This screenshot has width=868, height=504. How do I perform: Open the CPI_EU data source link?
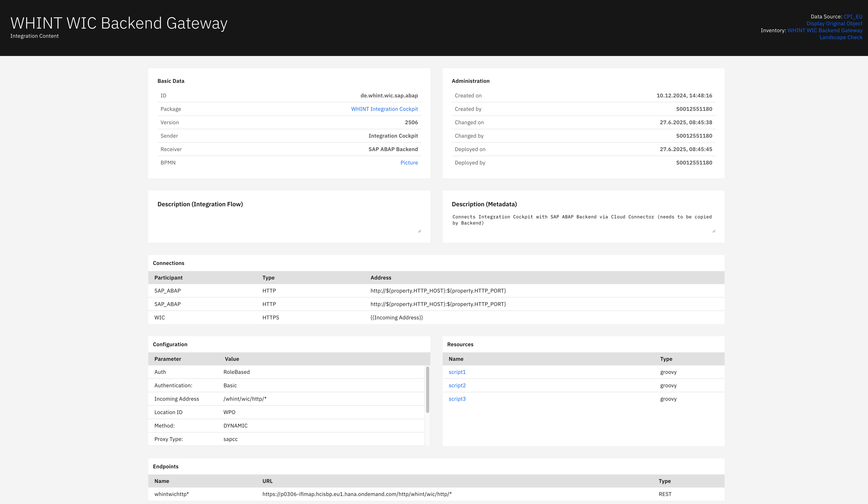[853, 16]
